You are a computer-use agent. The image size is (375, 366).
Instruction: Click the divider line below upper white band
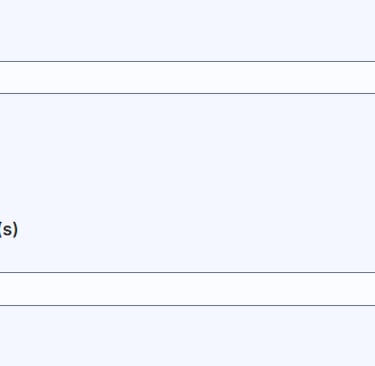pyautogui.click(x=187, y=94)
